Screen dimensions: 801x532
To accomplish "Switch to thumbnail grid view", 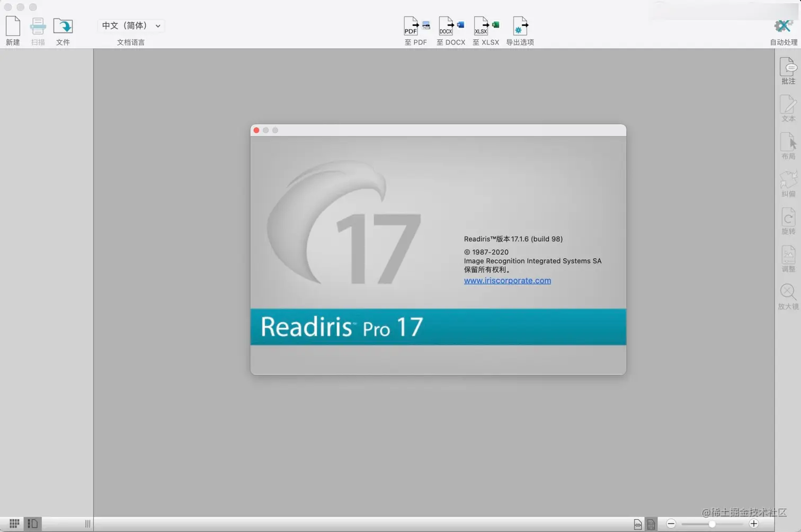I will pos(14,524).
